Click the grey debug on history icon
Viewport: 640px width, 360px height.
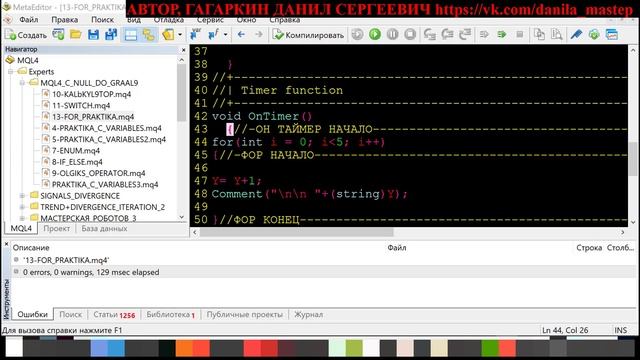pyautogui.click(x=357, y=35)
